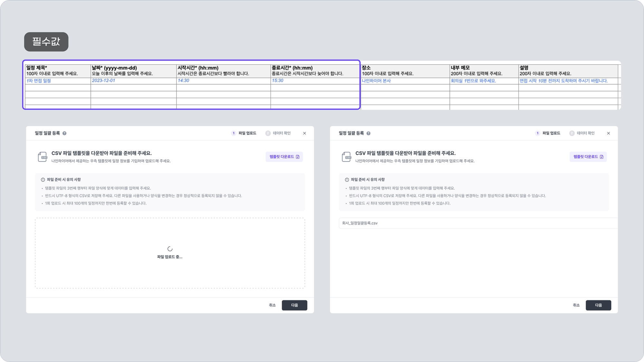Image resolution: width=644 pixels, height=362 pixels.
Task: Click 템플릿 다운로드 in left dialog
Action: (x=284, y=157)
